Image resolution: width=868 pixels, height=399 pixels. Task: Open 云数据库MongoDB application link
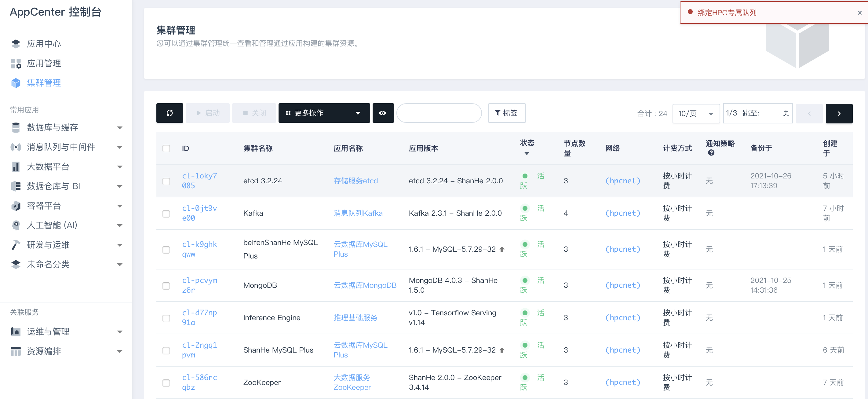(365, 285)
